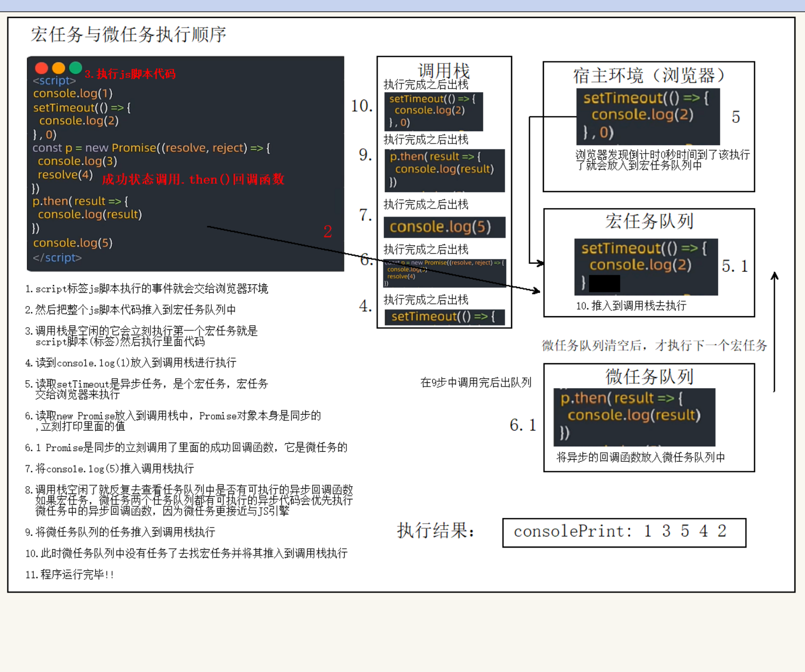Image resolution: width=805 pixels, height=672 pixels.
Task: Click step 6.1 text Promise是同步的立刻调用
Action: click(x=186, y=447)
